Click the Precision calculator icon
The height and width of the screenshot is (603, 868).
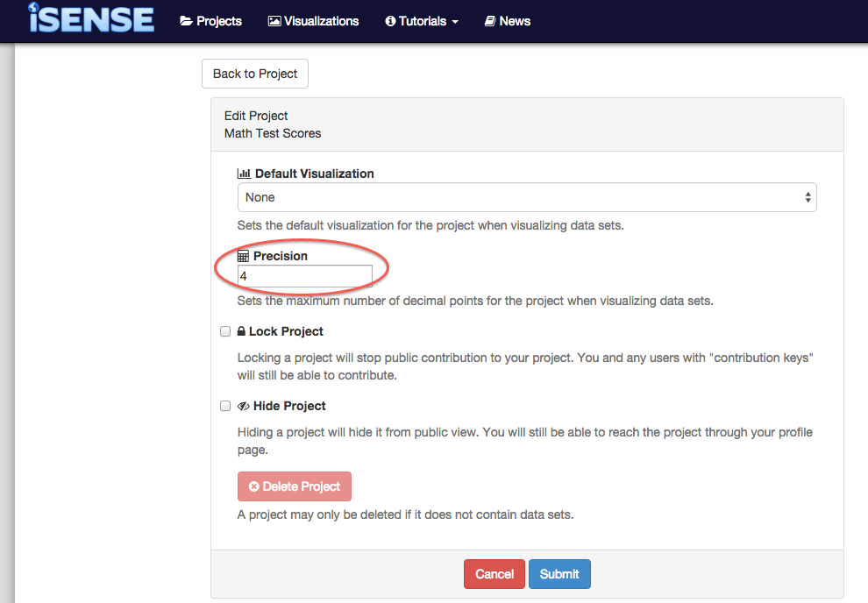pos(244,256)
